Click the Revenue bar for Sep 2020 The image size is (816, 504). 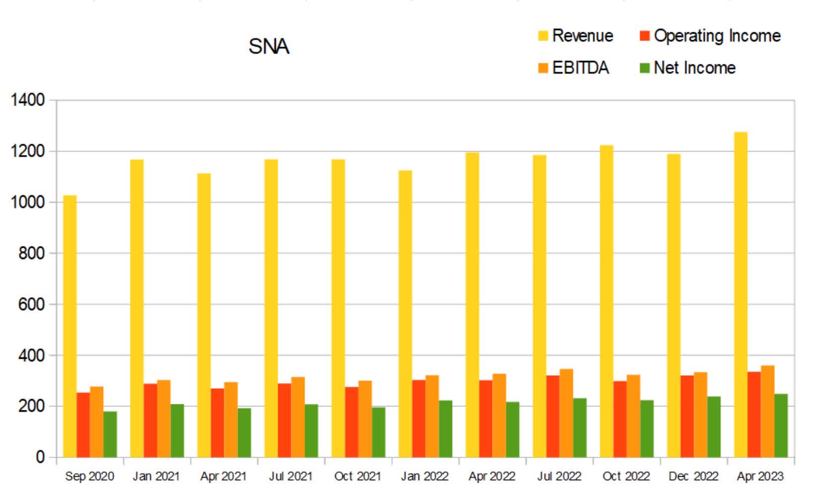coord(68,325)
